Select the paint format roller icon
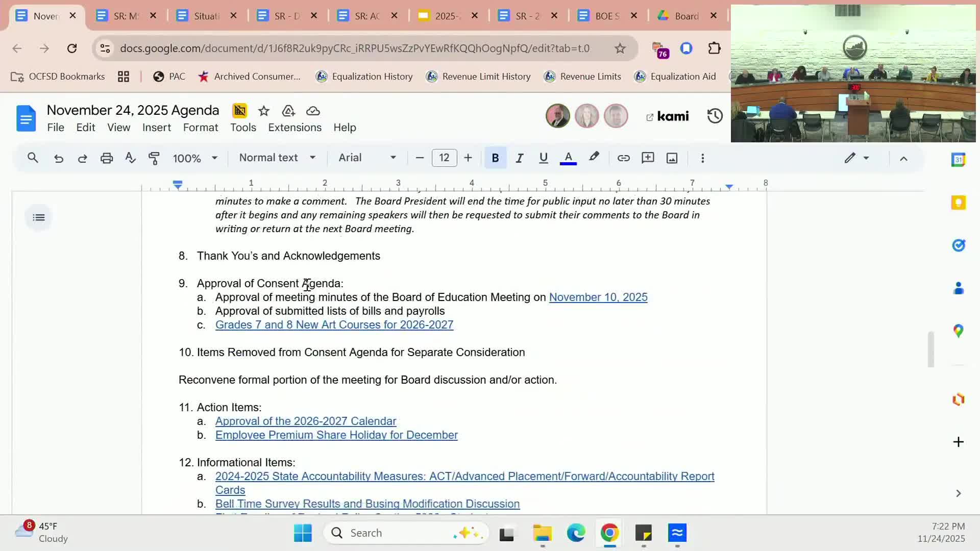980x551 pixels. point(154,158)
